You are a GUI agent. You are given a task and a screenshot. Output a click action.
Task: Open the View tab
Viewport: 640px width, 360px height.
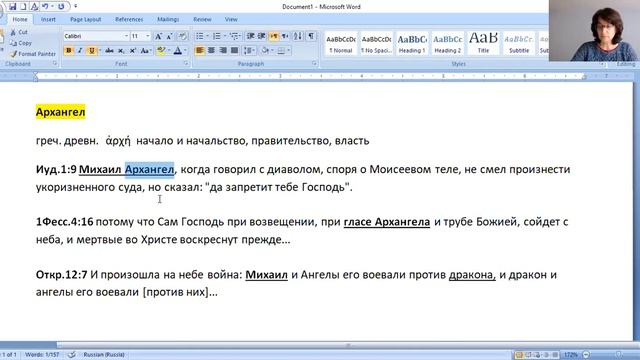pyautogui.click(x=231, y=19)
